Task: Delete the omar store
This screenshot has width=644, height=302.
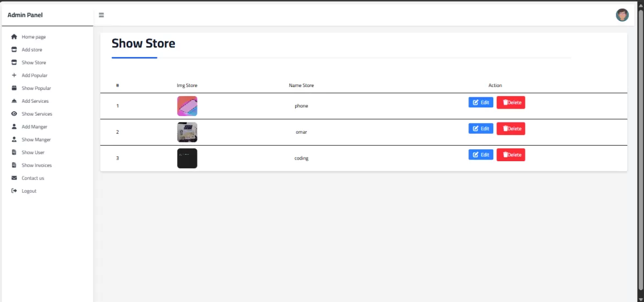Action: (x=511, y=128)
